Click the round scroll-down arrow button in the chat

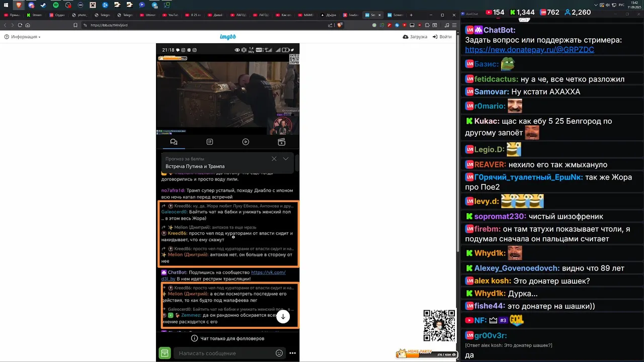coord(283,316)
